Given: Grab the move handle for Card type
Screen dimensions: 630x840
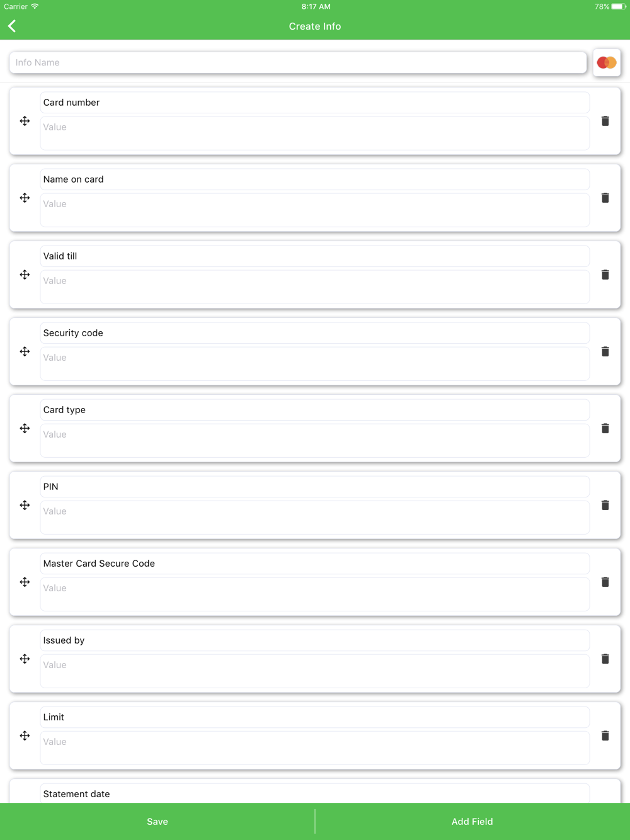Looking at the screenshot, I should tap(25, 428).
